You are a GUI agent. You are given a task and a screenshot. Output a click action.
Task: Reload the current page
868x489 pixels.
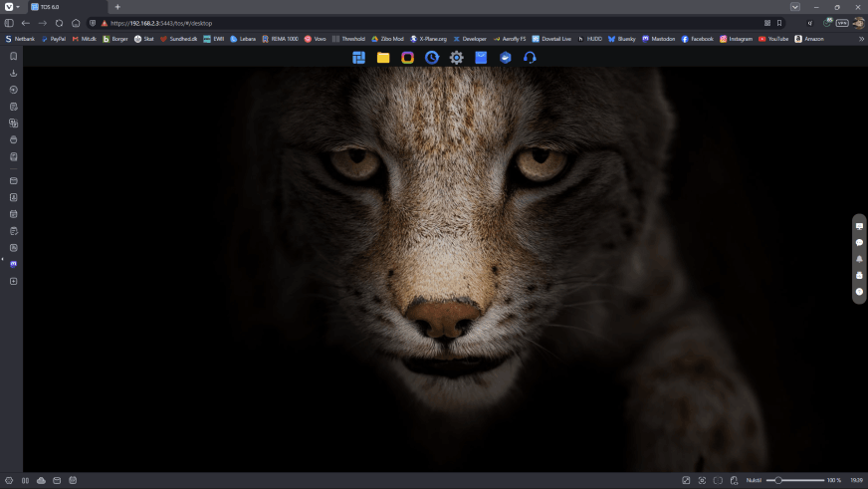coord(60,23)
